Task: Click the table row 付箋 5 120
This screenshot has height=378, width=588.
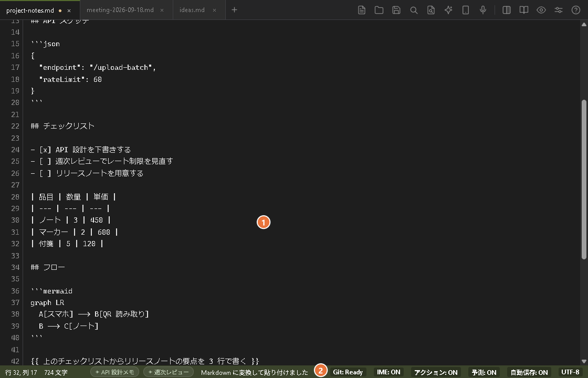Action: (x=67, y=244)
